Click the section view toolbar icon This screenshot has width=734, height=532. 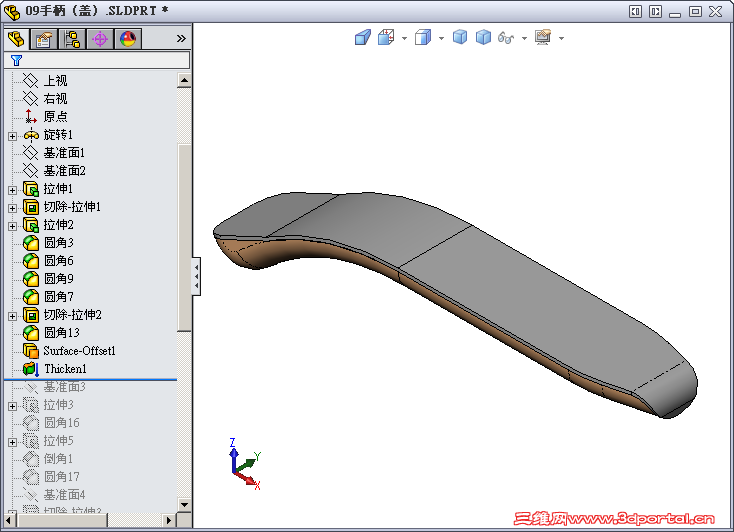363,37
